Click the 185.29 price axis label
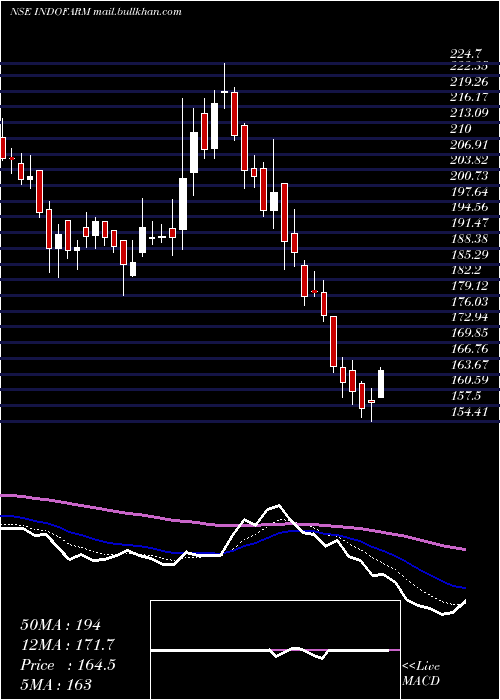The image size is (500, 700). click(471, 255)
